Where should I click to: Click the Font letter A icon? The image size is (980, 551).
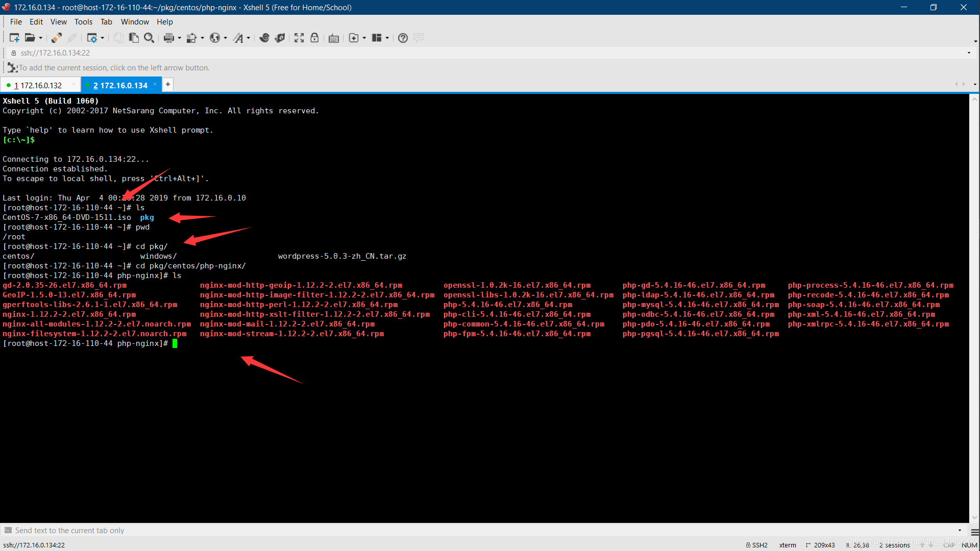point(238,38)
